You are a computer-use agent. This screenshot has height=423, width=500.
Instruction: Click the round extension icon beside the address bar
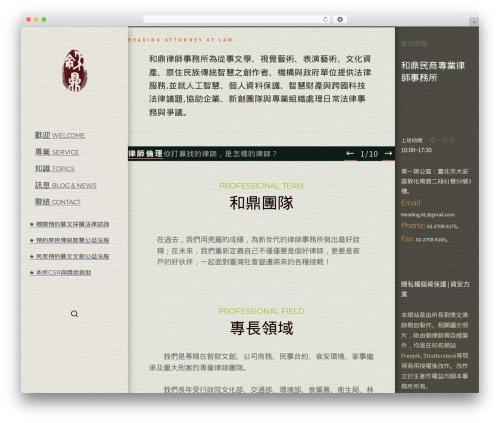(340, 19)
